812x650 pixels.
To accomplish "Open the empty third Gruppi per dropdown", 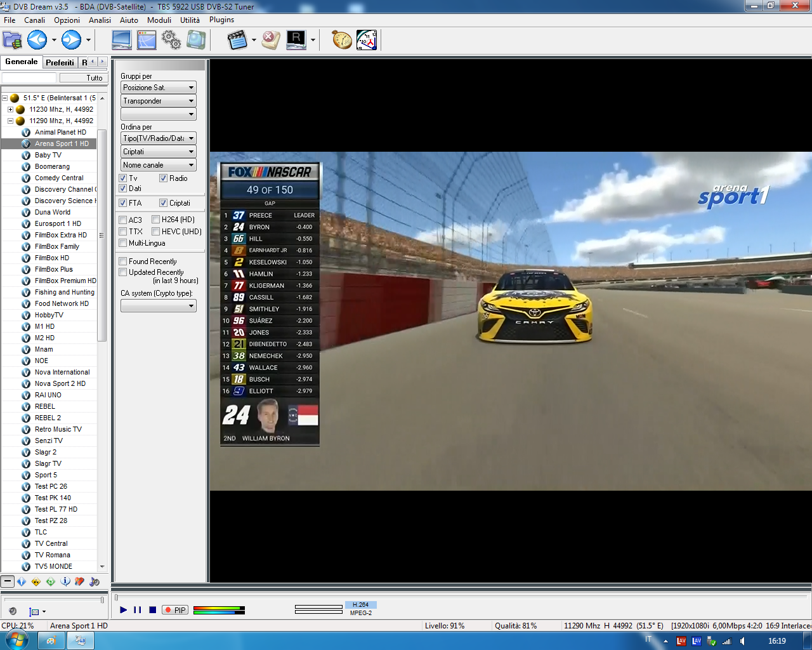I will [x=159, y=114].
